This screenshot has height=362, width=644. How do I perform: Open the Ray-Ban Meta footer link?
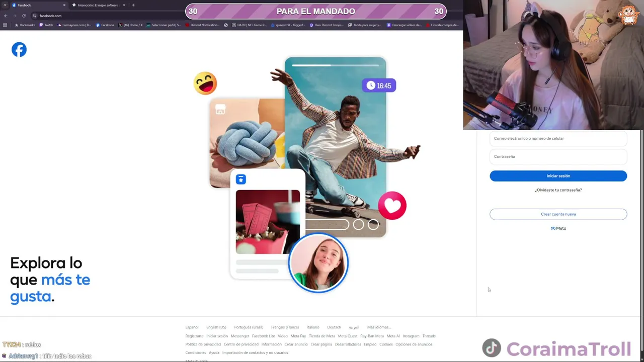(372, 336)
